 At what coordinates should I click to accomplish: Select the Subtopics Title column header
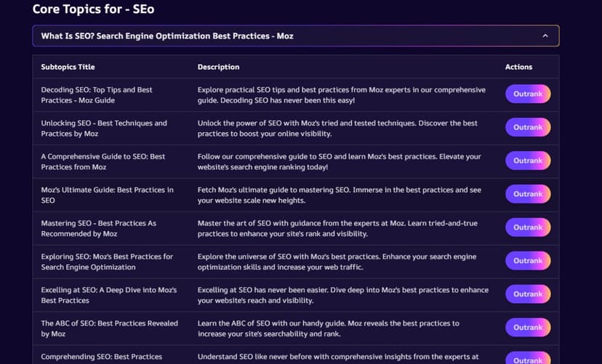click(x=68, y=67)
